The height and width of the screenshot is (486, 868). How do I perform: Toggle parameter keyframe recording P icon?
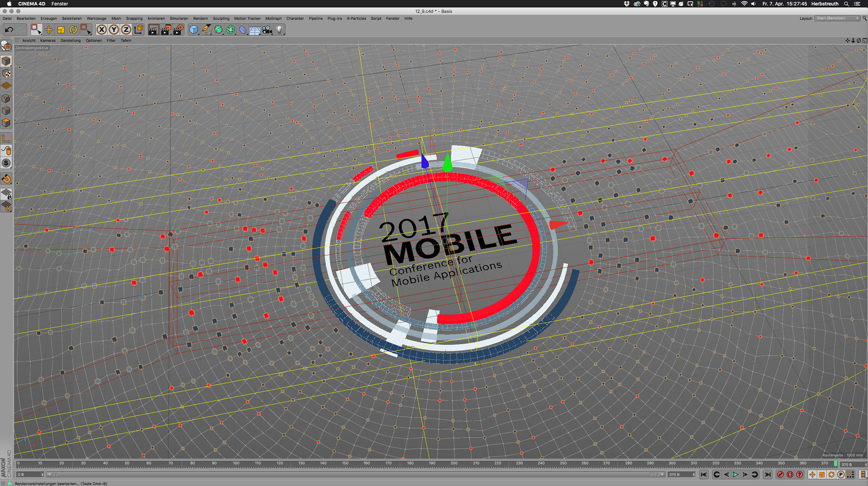click(841, 475)
